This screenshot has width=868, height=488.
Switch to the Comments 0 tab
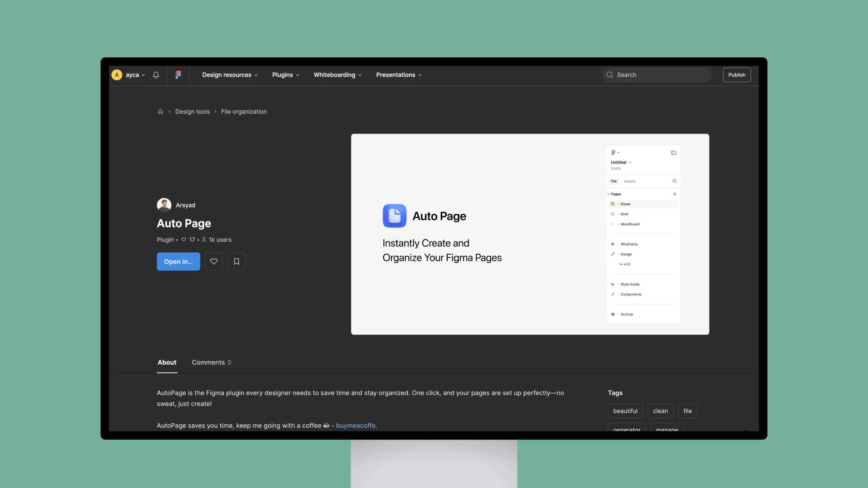(211, 362)
